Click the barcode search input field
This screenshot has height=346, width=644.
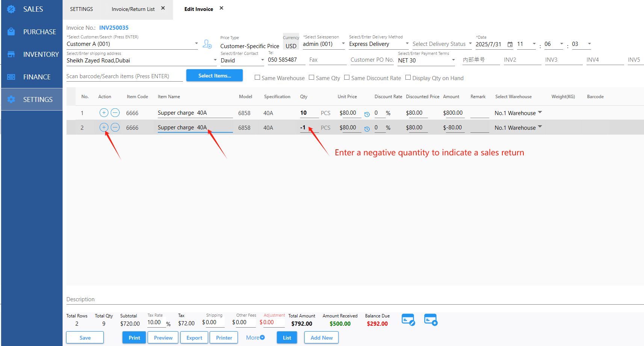[x=124, y=76]
